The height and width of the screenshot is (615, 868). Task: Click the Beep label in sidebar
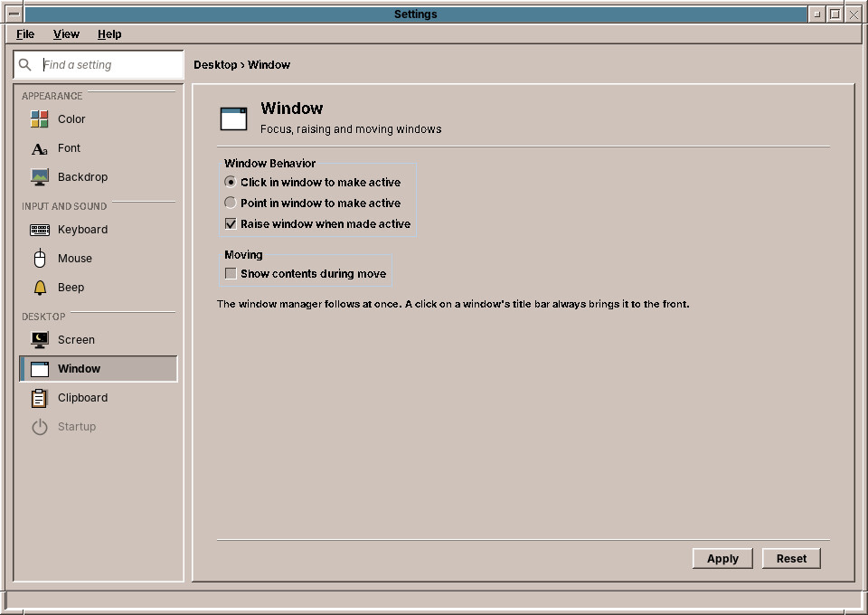pos(71,288)
